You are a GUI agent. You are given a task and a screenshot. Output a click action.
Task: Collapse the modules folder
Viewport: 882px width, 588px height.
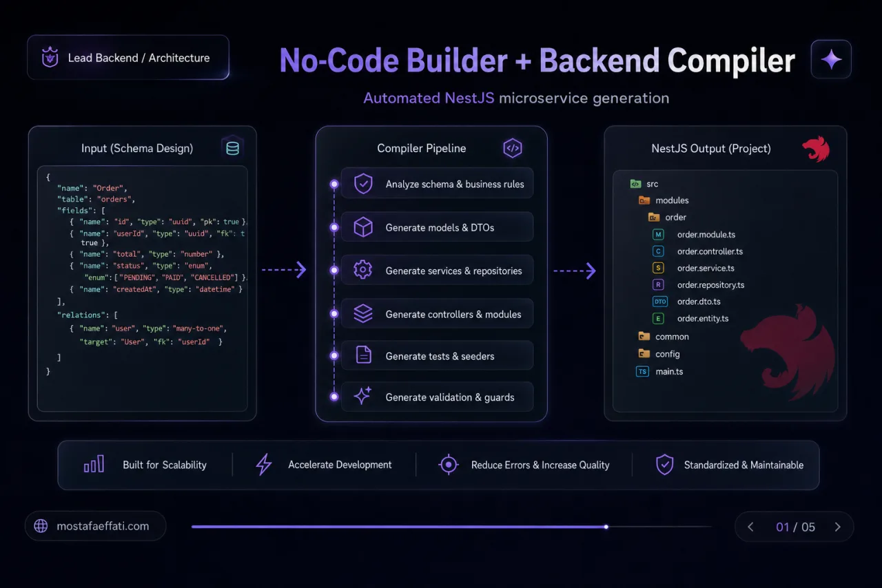[x=663, y=200]
